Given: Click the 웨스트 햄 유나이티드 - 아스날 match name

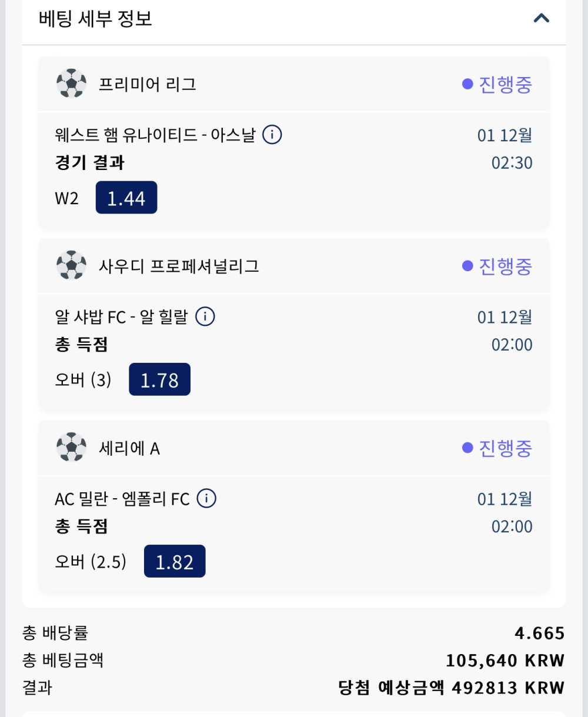Looking at the screenshot, I should pyautogui.click(x=155, y=135).
